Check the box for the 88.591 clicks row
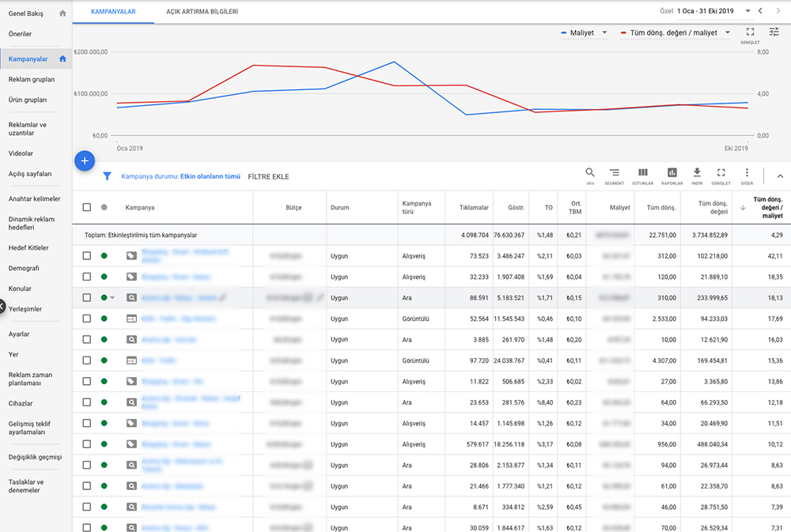This screenshot has height=532, width=791. coord(87,297)
